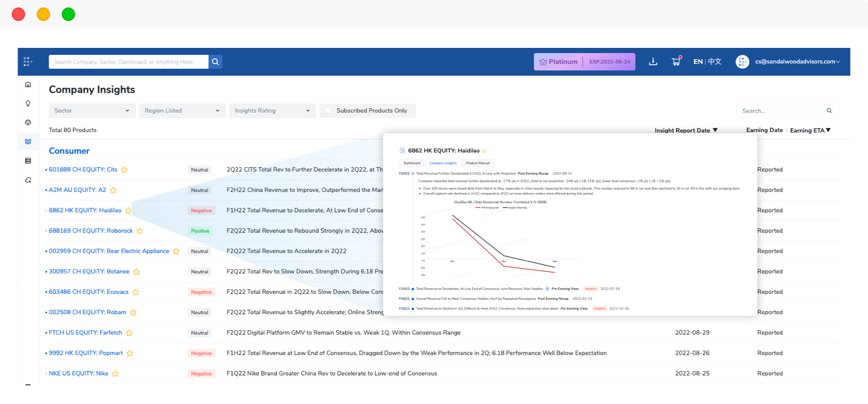Viewport: 868px width, 404px height.
Task: Open the app grid menu icon
Action: [28, 61]
